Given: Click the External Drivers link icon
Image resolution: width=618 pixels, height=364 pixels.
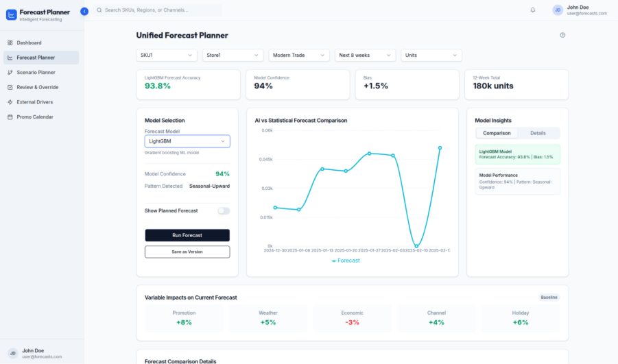Looking at the screenshot, I should click(x=10, y=102).
